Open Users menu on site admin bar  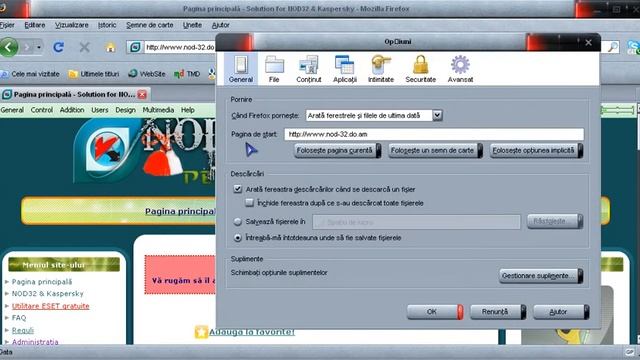click(x=100, y=110)
